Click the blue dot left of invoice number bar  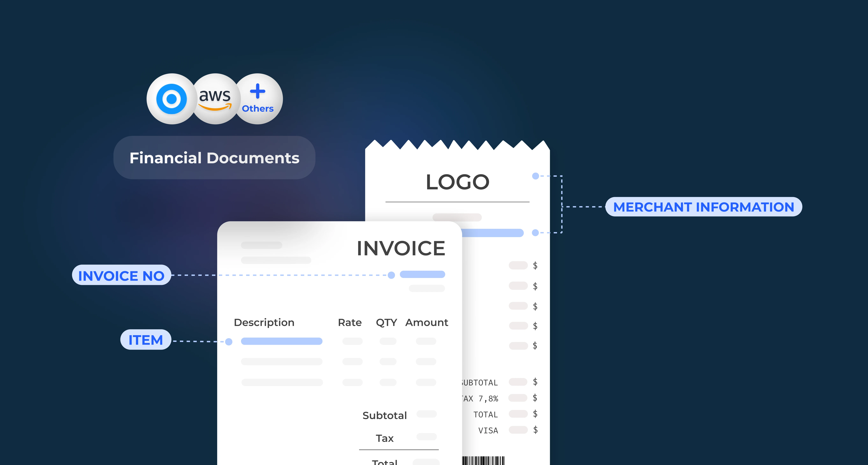(x=391, y=275)
